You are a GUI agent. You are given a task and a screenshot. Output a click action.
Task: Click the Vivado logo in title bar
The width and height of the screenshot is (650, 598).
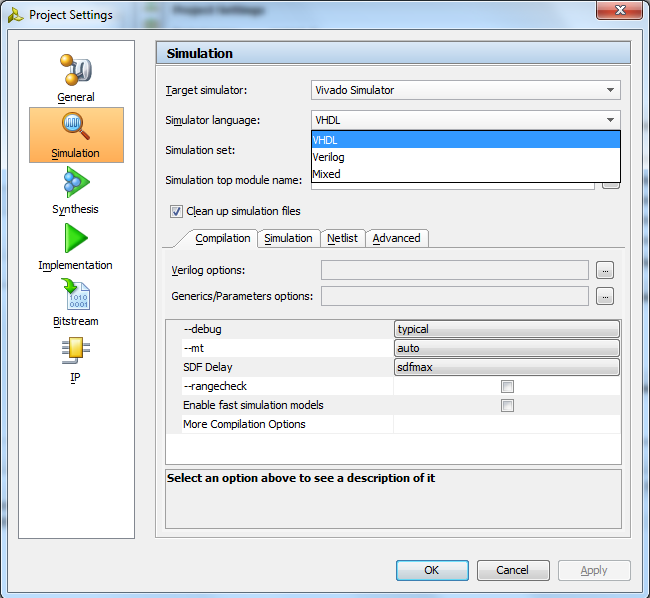click(x=15, y=15)
